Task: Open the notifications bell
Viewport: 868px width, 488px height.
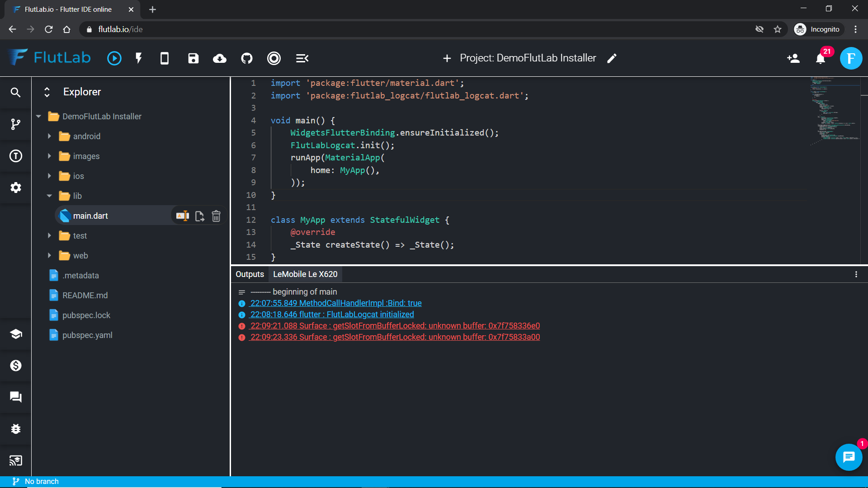Action: tap(821, 58)
